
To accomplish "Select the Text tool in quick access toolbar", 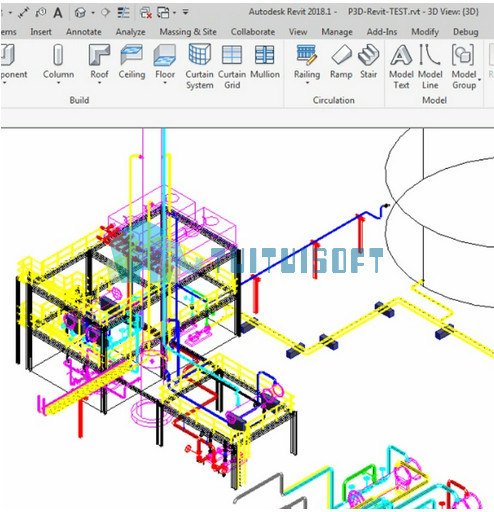I will click(x=58, y=13).
